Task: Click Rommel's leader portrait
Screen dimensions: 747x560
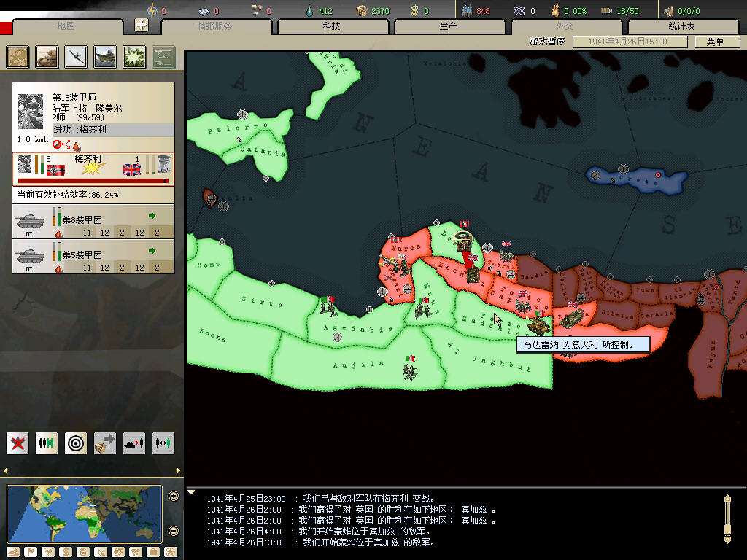Action: click(31, 112)
